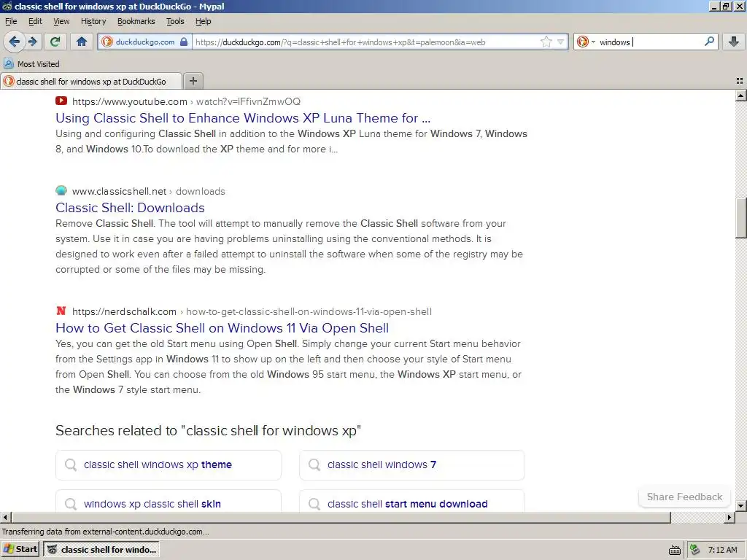Screen dimensions: 747x560
Task: Click the nerdschalk.com URL text
Action: click(124, 312)
